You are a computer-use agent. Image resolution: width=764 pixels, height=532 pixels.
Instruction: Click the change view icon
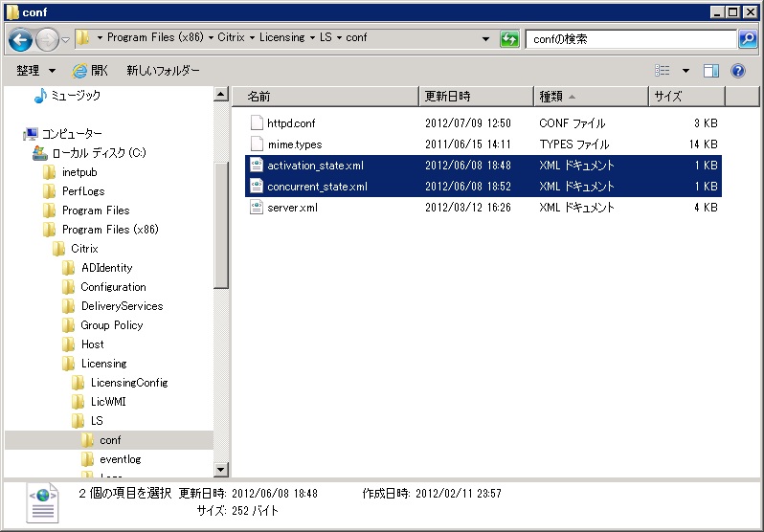663,71
